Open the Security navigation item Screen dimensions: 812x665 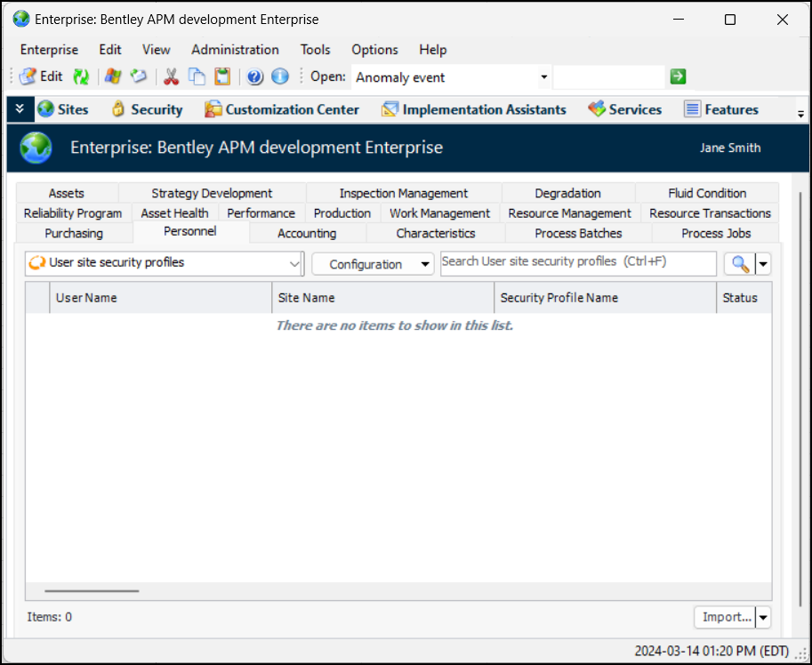click(x=147, y=109)
